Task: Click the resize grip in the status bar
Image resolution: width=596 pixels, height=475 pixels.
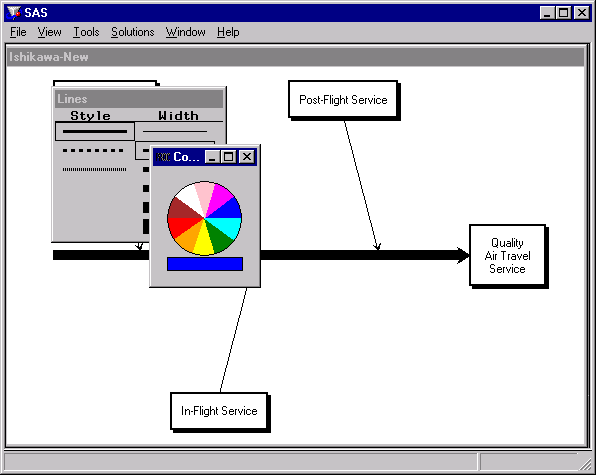Action: (586, 464)
